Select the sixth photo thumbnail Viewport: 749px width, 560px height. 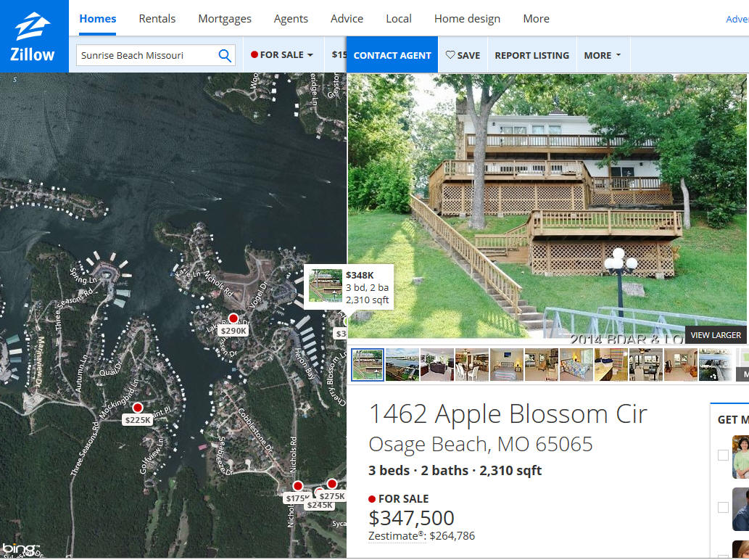tap(541, 365)
